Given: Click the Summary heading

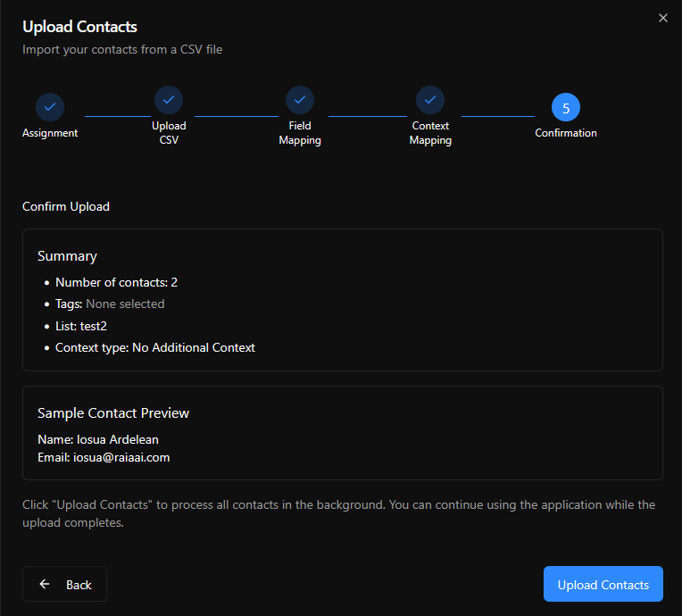Looking at the screenshot, I should click(67, 256).
